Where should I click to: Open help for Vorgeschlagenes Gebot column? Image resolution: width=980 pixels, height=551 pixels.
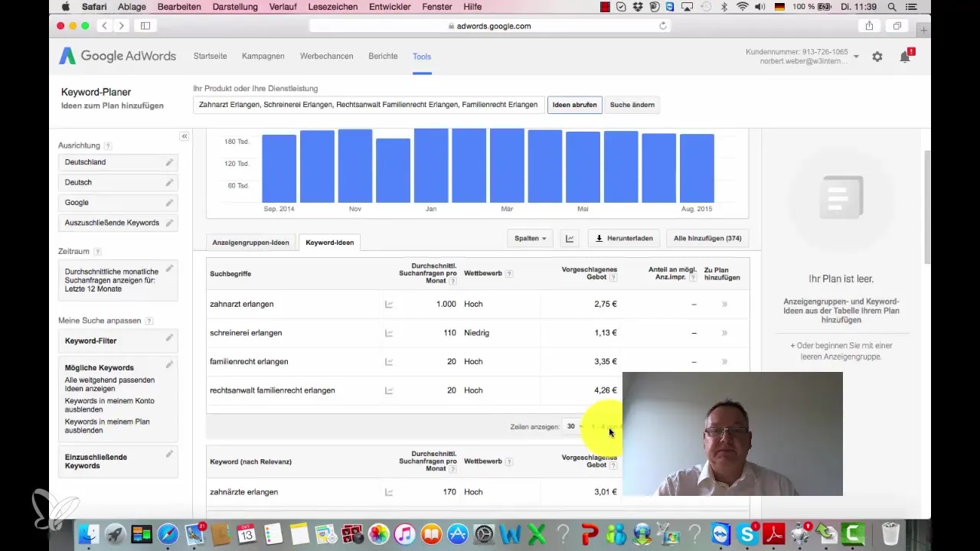point(613,278)
